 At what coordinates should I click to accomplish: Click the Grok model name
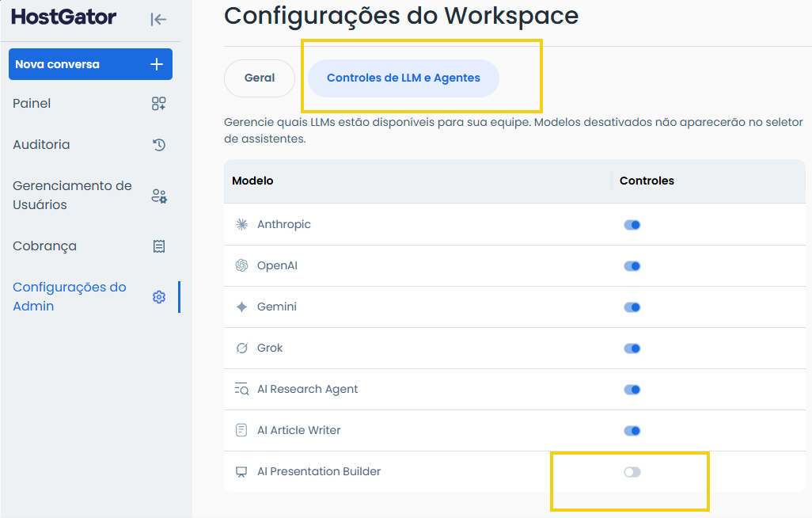[270, 348]
